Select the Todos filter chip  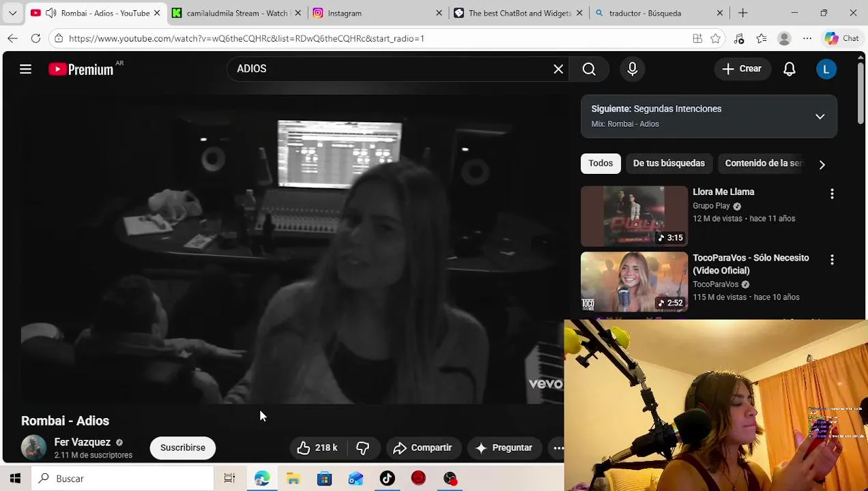pos(601,163)
